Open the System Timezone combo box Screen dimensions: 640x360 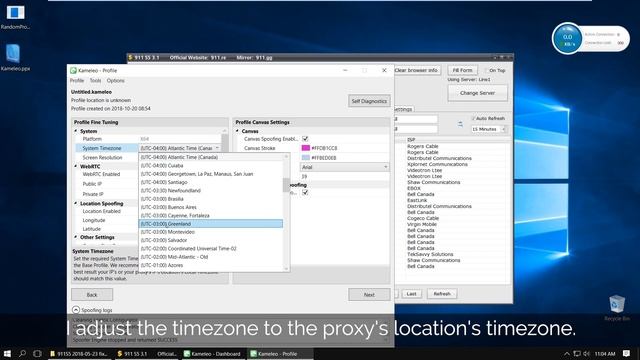(x=180, y=148)
